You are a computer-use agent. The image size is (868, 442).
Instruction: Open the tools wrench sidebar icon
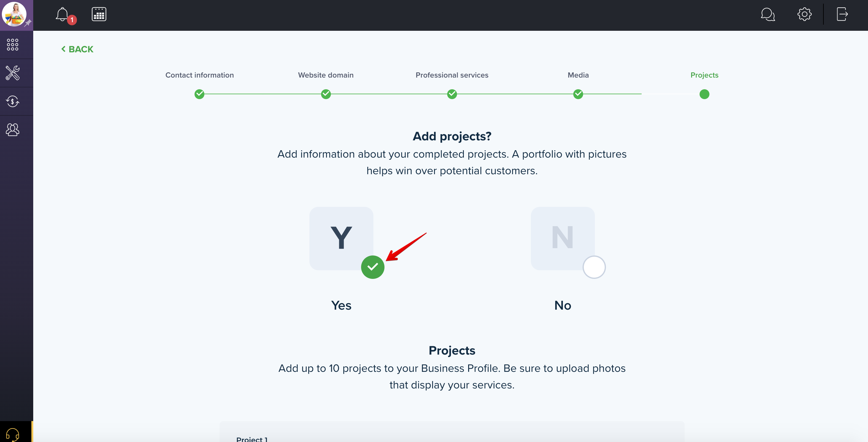click(13, 73)
